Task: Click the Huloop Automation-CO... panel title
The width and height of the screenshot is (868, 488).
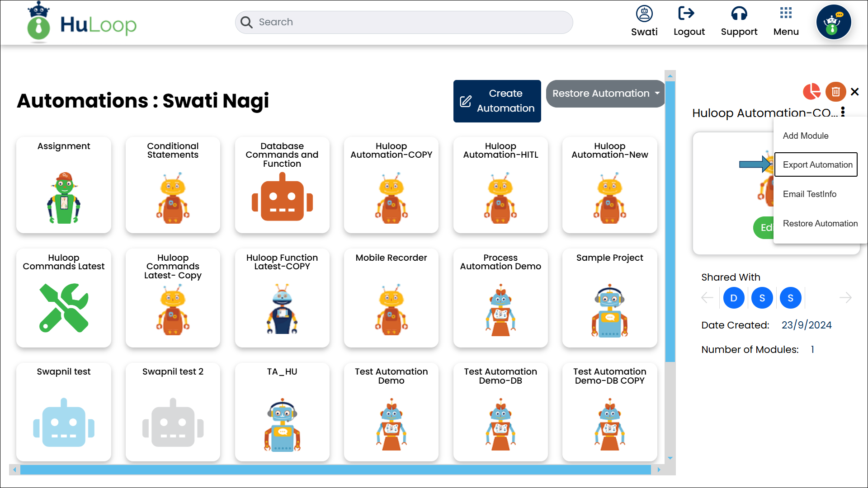Action: [x=765, y=113]
